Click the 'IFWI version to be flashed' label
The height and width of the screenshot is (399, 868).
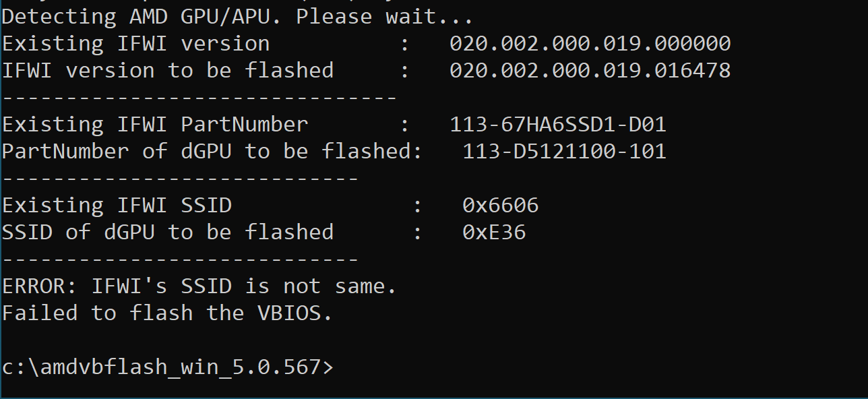[167, 71]
